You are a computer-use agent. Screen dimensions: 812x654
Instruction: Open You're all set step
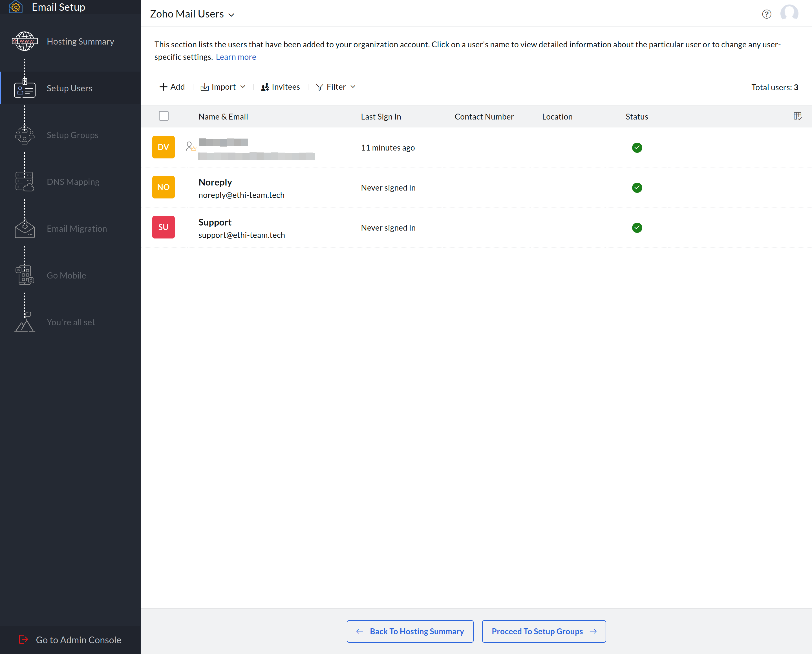71,322
